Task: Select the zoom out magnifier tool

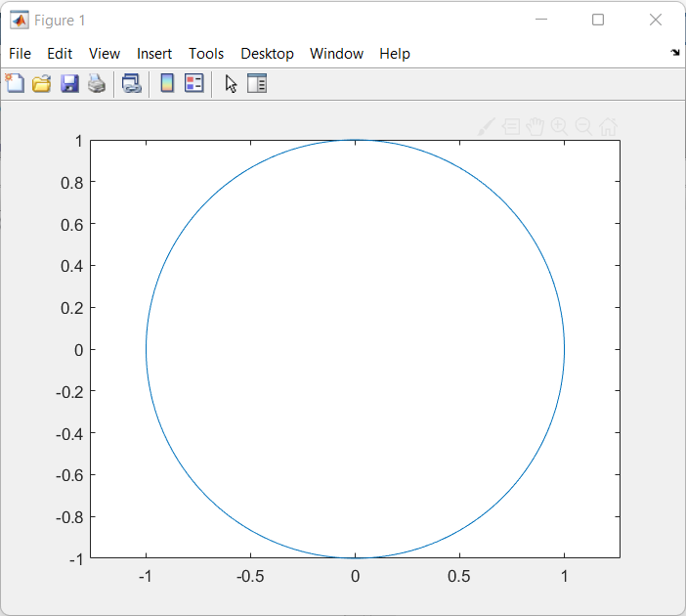Action: (583, 127)
